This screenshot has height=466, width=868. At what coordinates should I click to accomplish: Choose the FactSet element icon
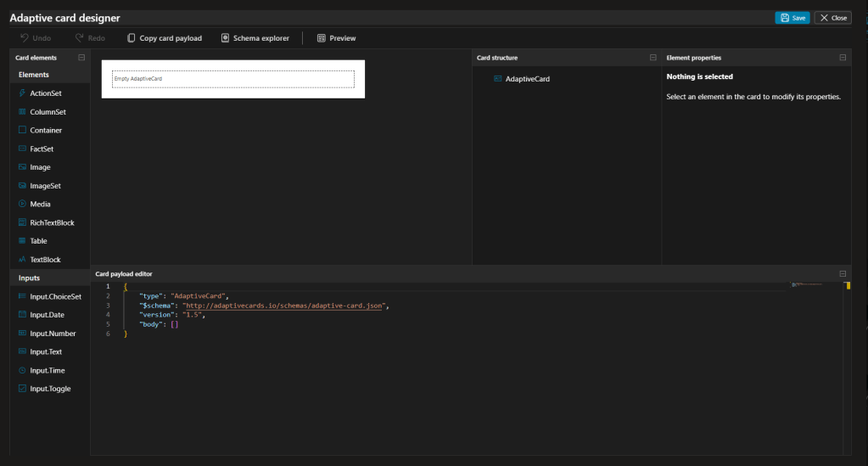coord(22,149)
